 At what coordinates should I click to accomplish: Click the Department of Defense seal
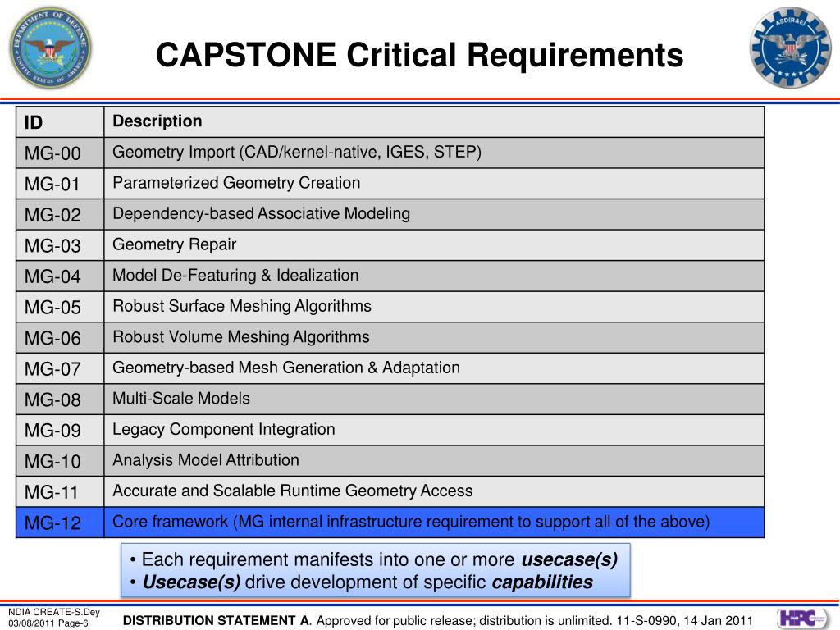(50, 48)
